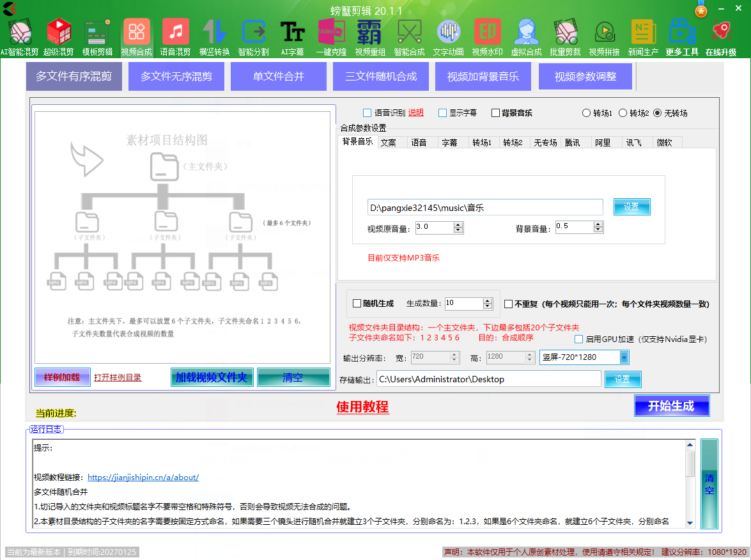Enable the 语音识别 checkbox
The image size is (751, 560).
click(x=367, y=113)
